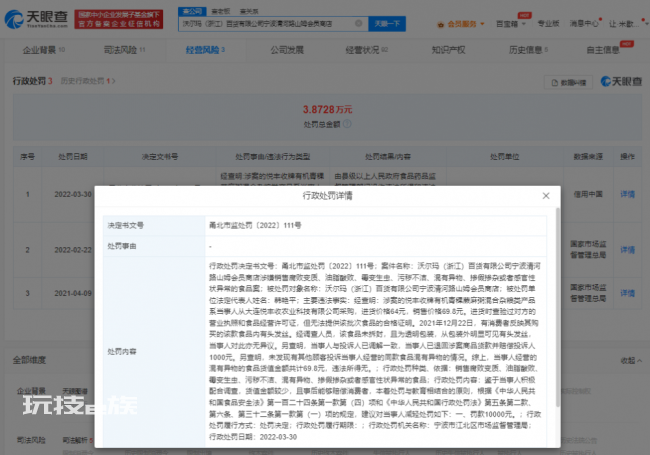Screen dimensions: 650x455
Task: Click the 2021-04-09 date cell
Action: click(73, 293)
